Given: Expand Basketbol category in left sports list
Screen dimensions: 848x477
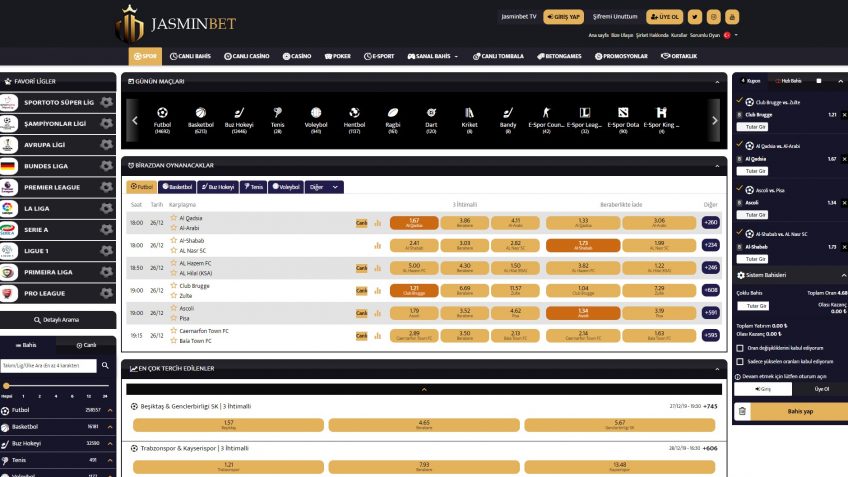Looking at the screenshot, I should [x=110, y=427].
